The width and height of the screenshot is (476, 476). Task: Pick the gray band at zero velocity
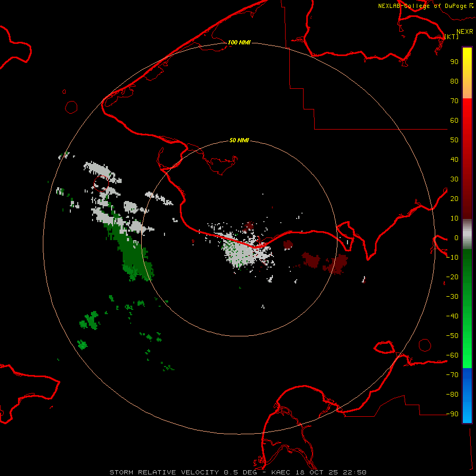[467, 234]
